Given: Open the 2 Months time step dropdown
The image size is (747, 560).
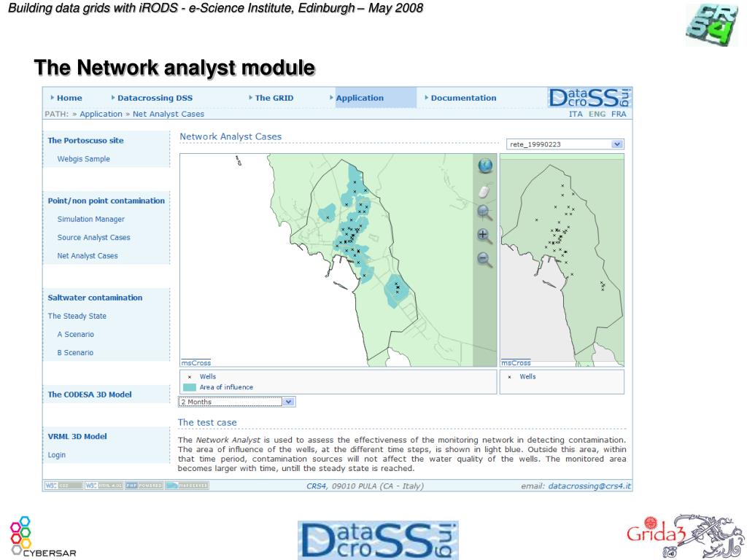Looking at the screenshot, I should (x=237, y=402).
